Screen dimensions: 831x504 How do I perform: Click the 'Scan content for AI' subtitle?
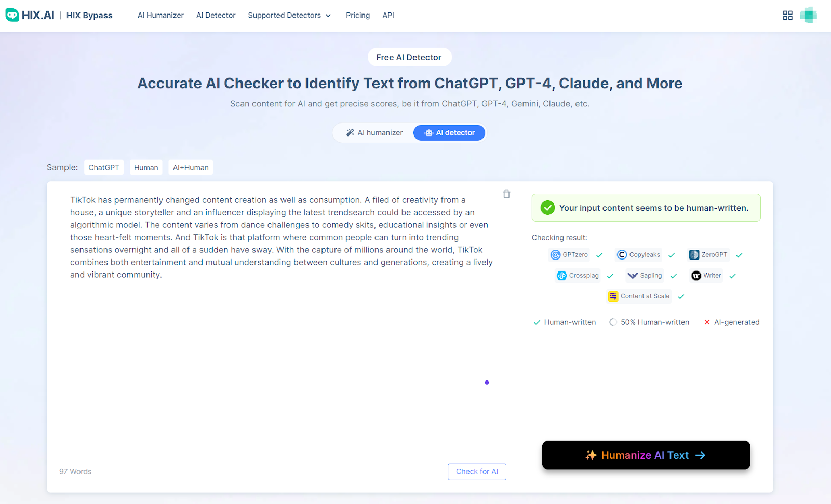[410, 104]
